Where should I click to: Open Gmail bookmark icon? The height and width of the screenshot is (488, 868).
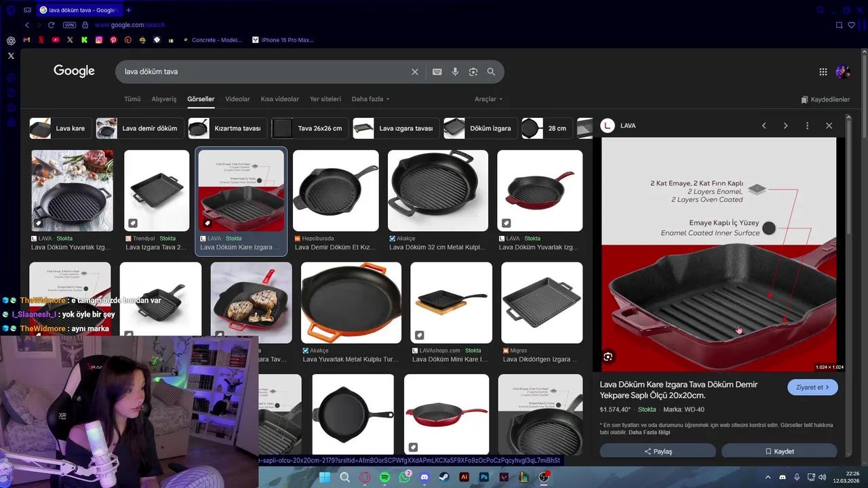26,40
